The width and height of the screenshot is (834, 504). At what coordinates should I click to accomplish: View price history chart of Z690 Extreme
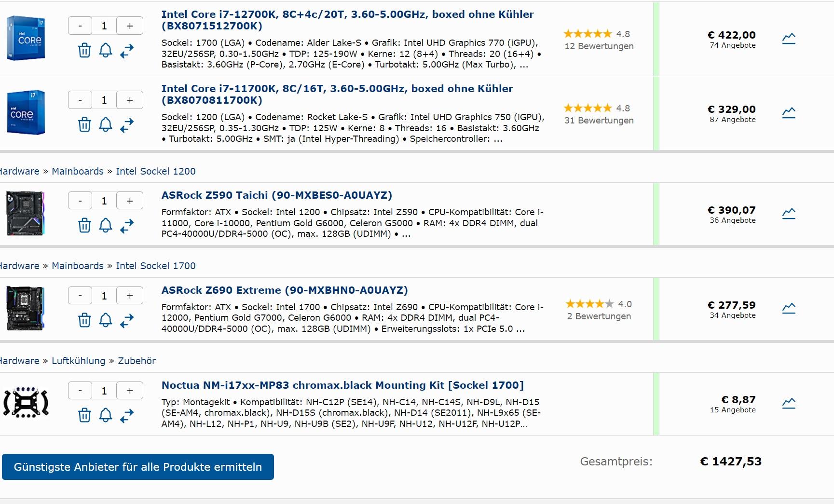[x=789, y=308]
